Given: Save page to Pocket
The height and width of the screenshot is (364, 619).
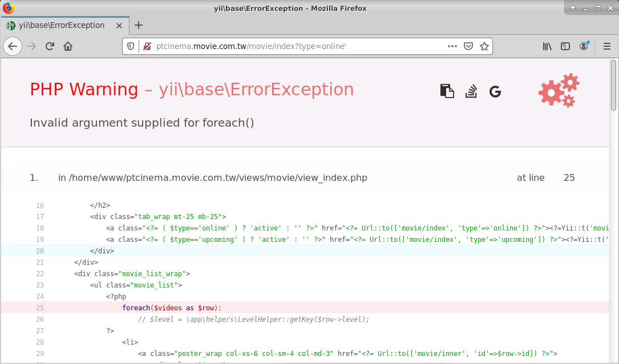Looking at the screenshot, I should (x=468, y=46).
